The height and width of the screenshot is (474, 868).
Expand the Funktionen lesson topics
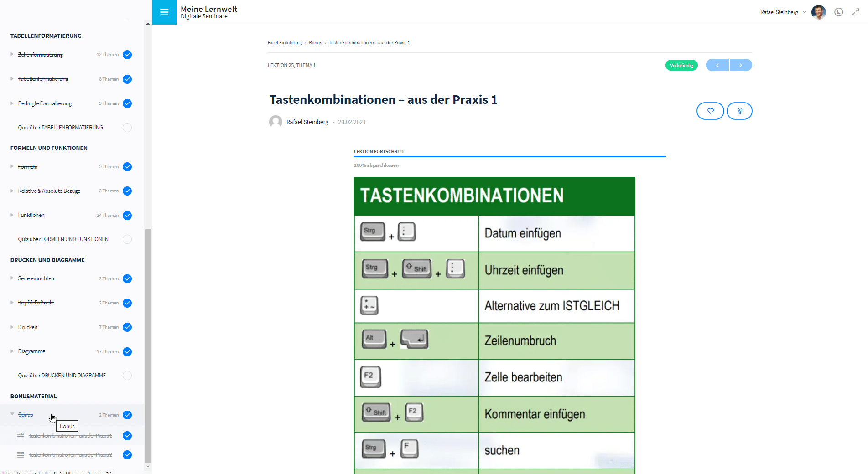pyautogui.click(x=12, y=215)
